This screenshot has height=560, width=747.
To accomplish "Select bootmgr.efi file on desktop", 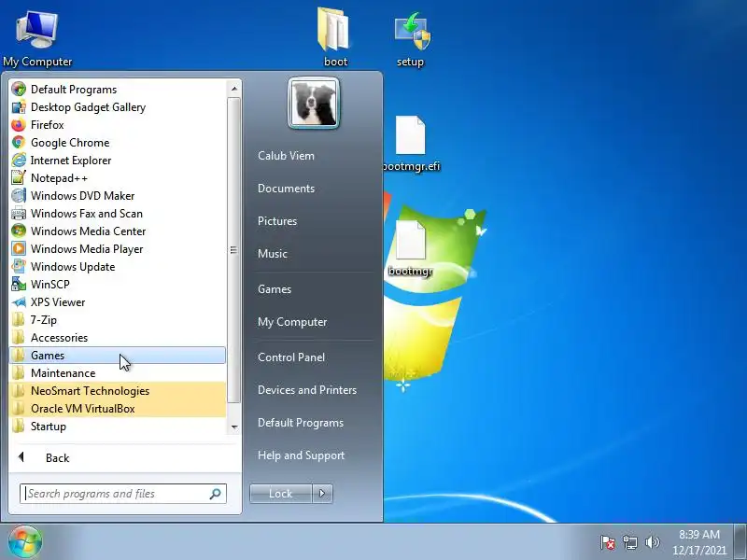I will coord(411,143).
